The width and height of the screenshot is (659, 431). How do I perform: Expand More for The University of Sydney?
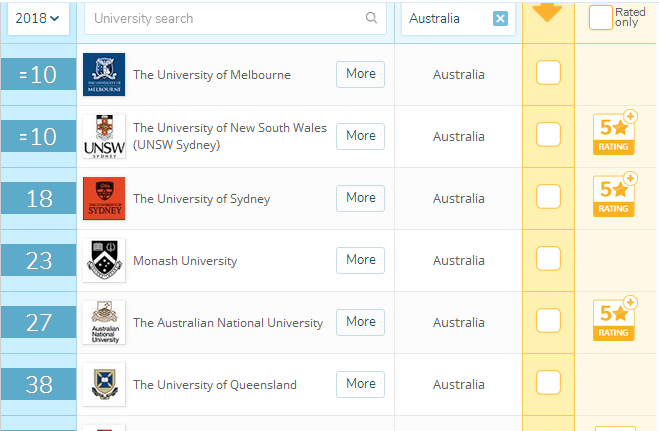point(360,198)
